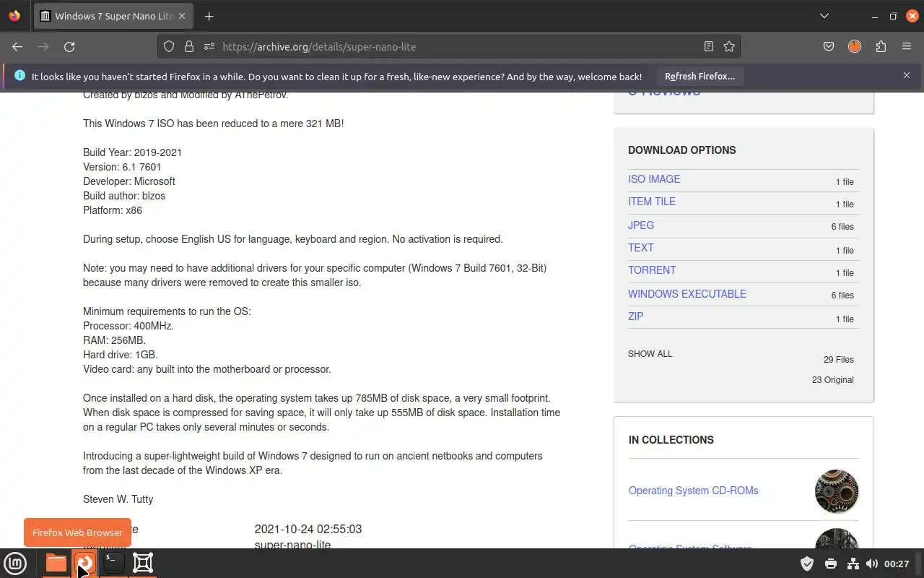Open the Files folder icon in taskbar

[x=56, y=563]
